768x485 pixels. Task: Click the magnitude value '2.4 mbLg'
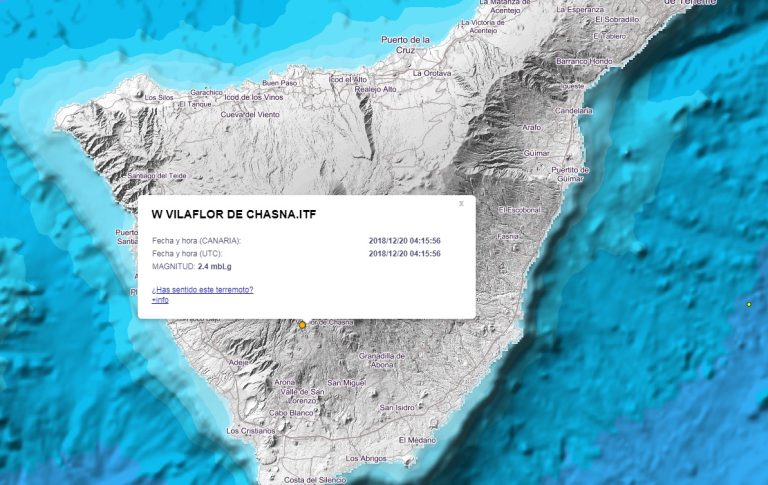click(x=215, y=267)
